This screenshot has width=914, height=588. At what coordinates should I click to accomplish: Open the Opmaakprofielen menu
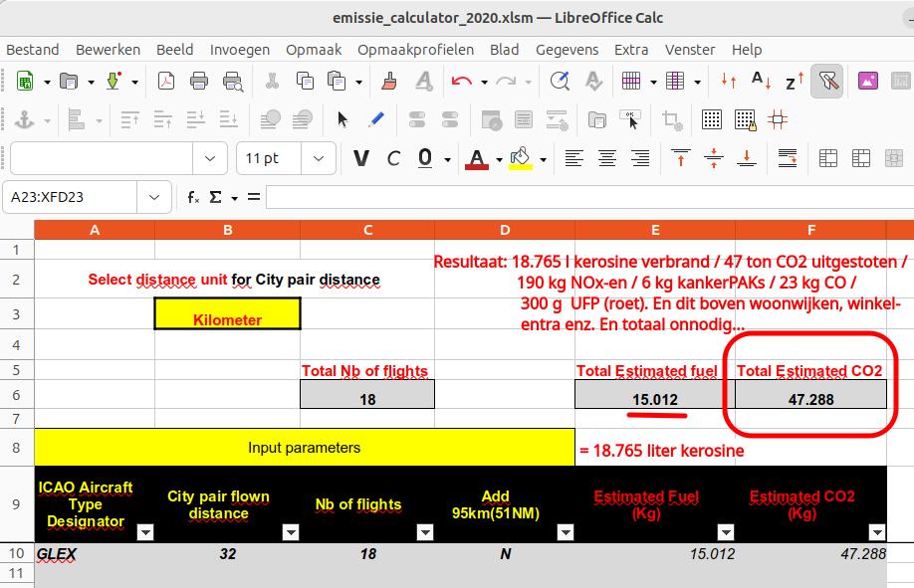pyautogui.click(x=415, y=49)
